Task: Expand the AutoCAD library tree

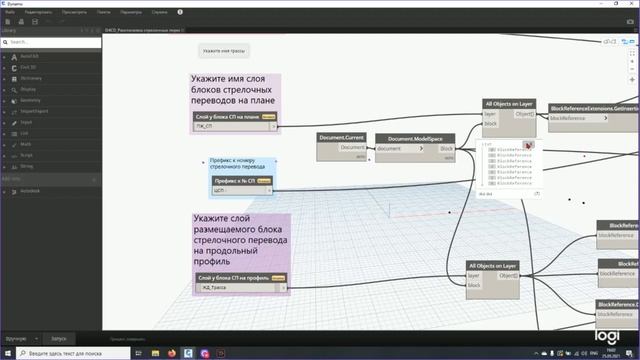Action: tap(4, 57)
